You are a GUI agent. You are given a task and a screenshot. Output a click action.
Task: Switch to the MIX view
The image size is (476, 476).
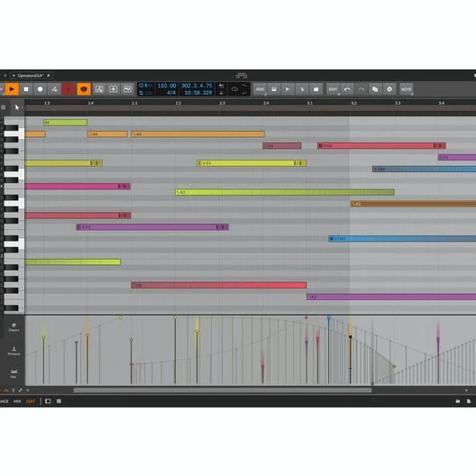[x=17, y=401]
